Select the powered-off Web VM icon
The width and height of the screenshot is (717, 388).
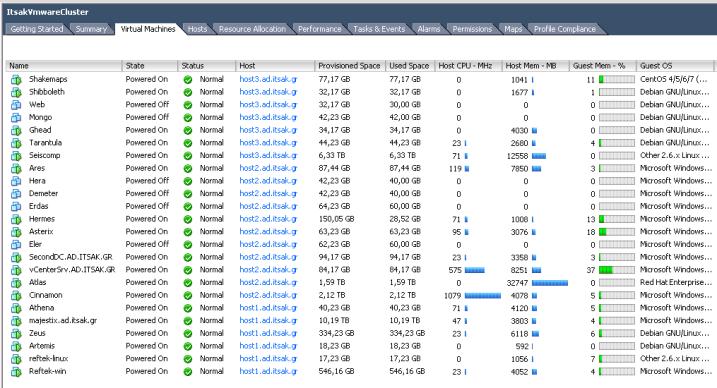pos(16,105)
